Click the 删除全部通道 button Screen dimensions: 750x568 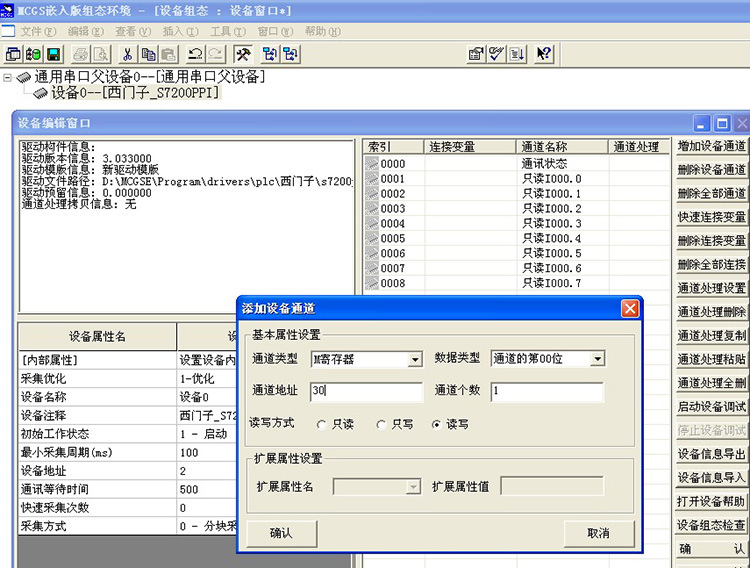click(711, 194)
